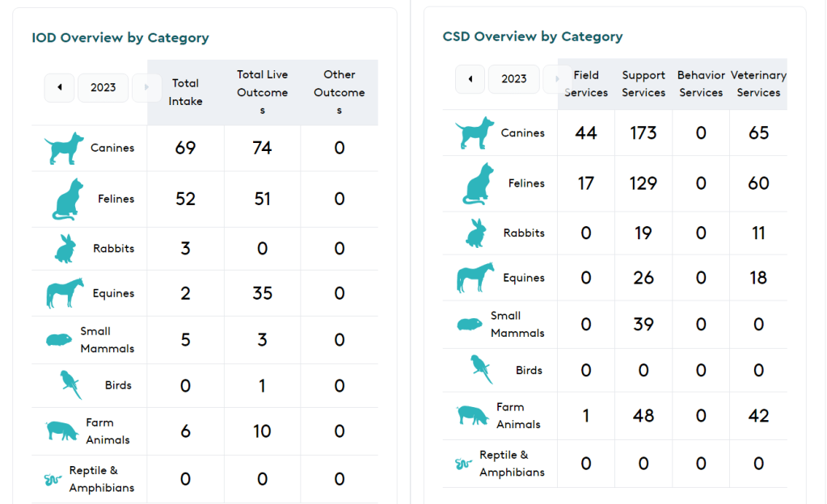
Task: Open the 2023 year selector in IOD Overview
Action: coord(103,87)
